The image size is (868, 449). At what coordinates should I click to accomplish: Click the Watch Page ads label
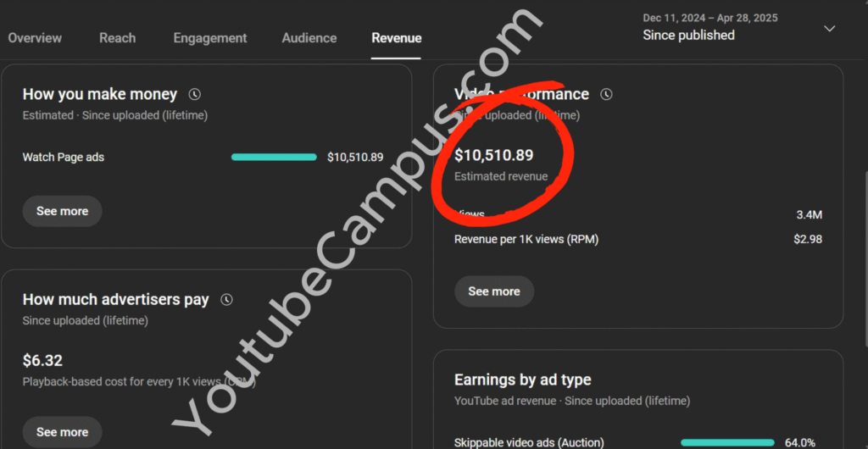tap(63, 157)
